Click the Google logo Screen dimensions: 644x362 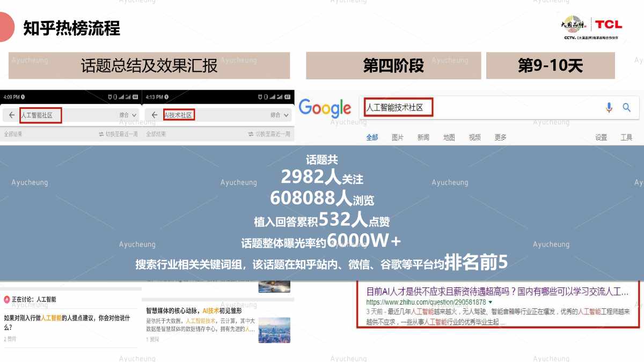tap(325, 108)
